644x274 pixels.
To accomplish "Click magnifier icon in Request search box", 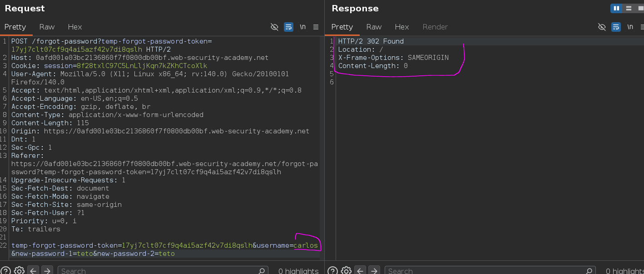I will click(262, 271).
